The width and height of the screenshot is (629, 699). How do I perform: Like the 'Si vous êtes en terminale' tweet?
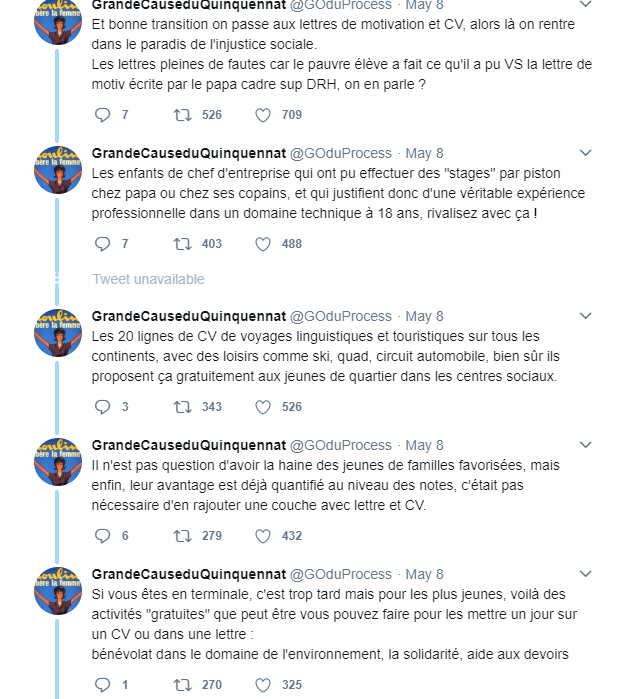(x=263, y=685)
